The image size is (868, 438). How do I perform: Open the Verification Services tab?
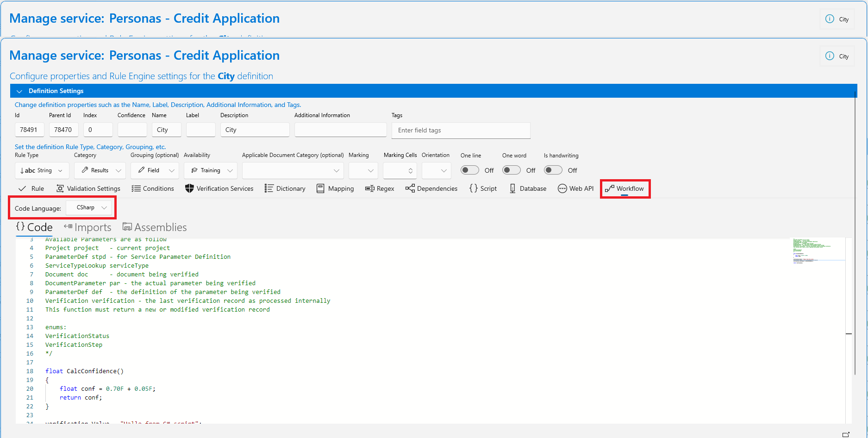tap(219, 188)
